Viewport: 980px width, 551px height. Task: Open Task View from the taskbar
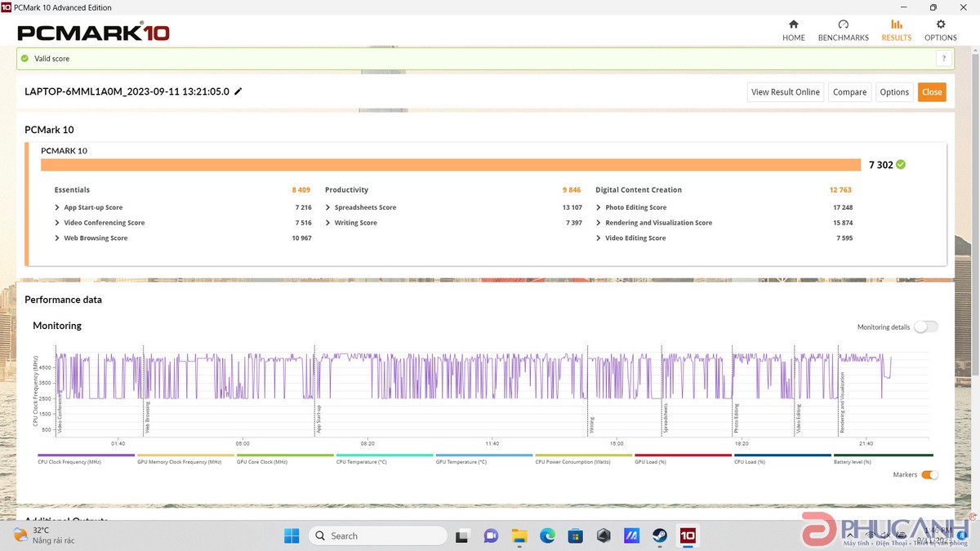point(463,535)
